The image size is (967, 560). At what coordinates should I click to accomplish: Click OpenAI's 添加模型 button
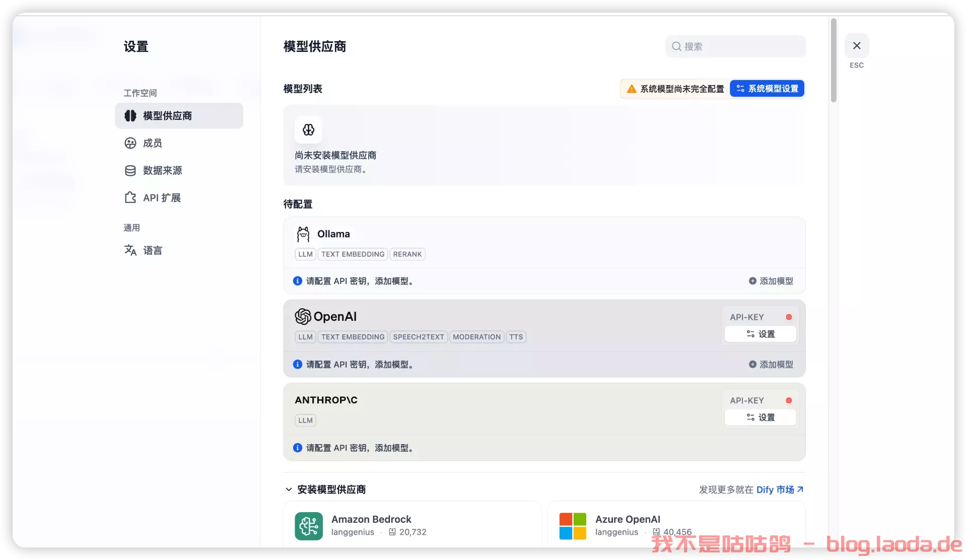coord(771,364)
